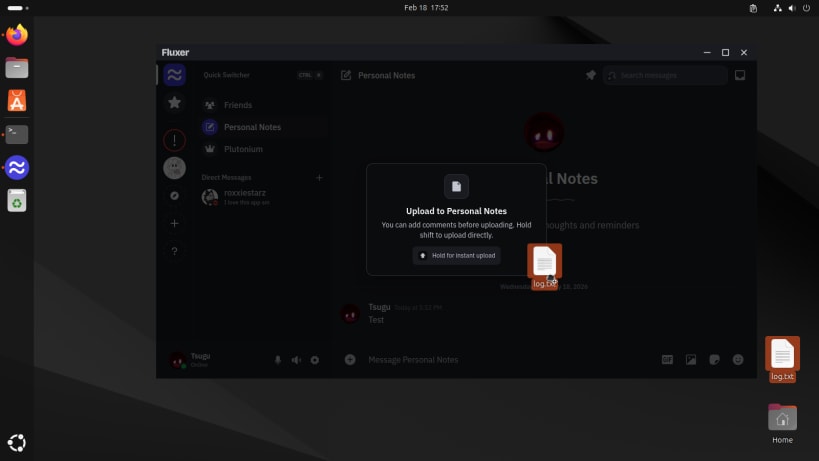Launch Firefox from the dock
Screen dimensions: 819x461
[x=17, y=35]
